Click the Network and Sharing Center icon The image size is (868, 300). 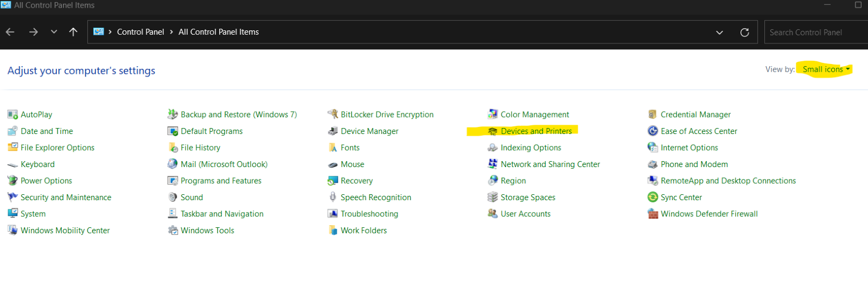click(x=493, y=164)
